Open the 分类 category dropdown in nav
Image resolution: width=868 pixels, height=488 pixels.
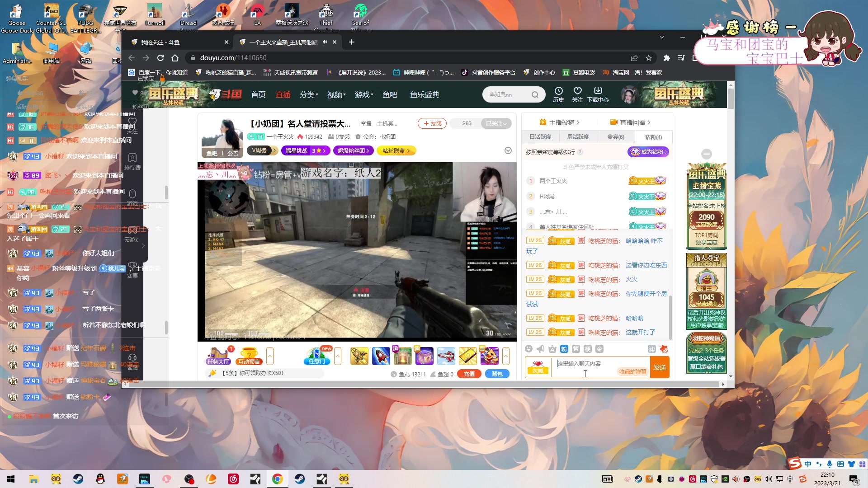pos(309,94)
